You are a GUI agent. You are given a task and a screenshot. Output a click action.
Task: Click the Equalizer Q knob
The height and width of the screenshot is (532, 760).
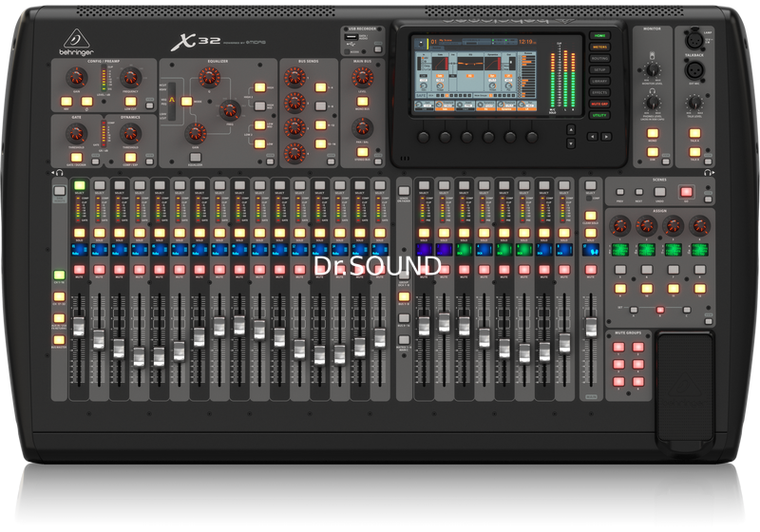coord(209,78)
